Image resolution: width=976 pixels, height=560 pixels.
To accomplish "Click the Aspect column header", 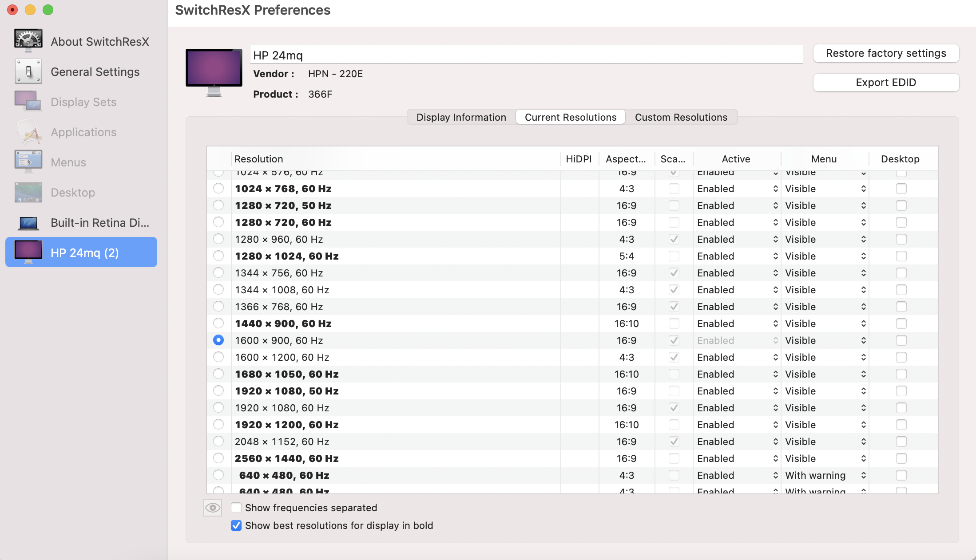I will 627,159.
